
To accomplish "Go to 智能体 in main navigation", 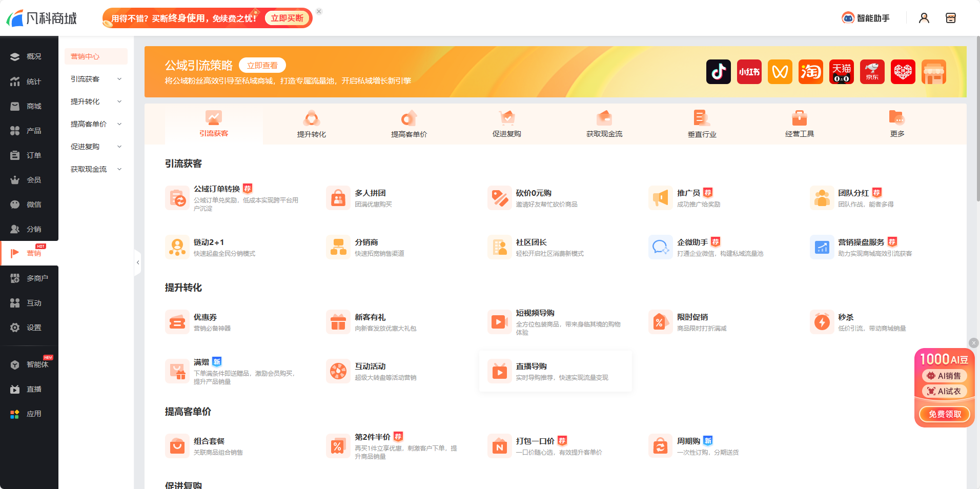I will click(x=29, y=364).
